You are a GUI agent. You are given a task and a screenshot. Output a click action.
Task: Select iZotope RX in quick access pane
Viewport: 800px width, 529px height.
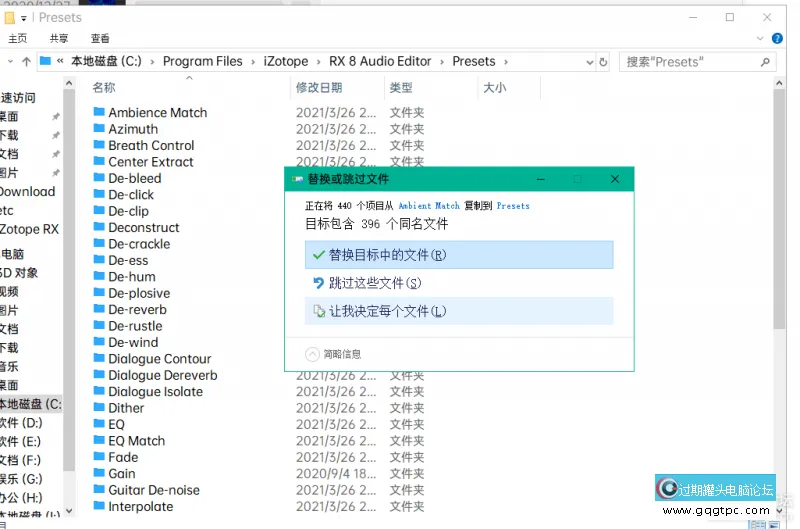[x=30, y=230]
